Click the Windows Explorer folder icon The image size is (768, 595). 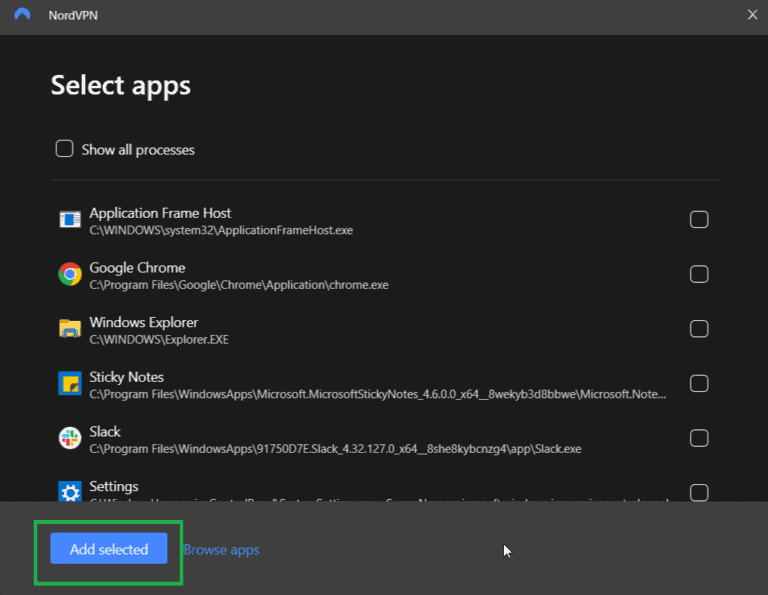coord(69,329)
